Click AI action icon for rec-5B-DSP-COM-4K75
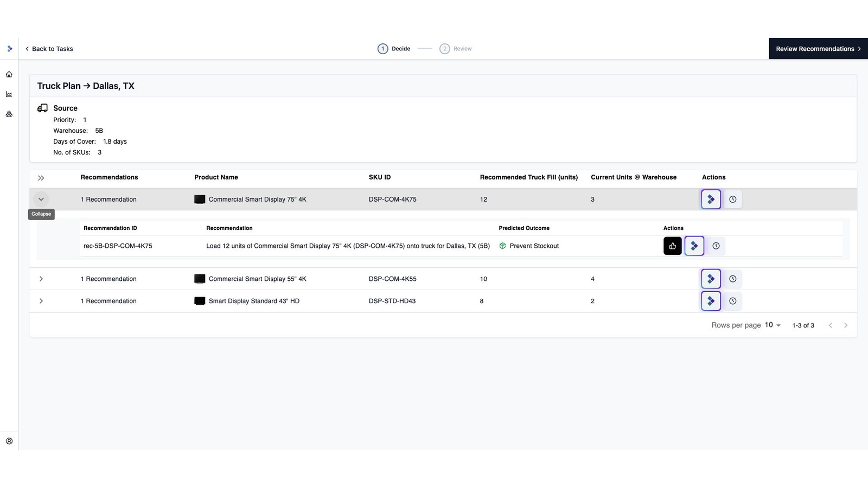868x488 pixels. pos(694,246)
